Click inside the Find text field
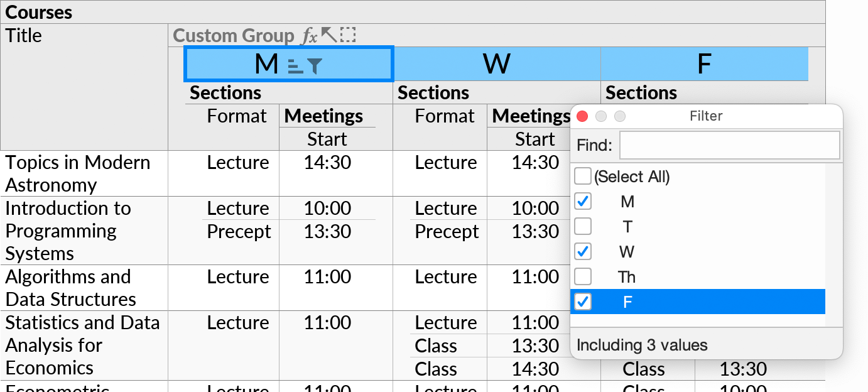 tap(729, 145)
